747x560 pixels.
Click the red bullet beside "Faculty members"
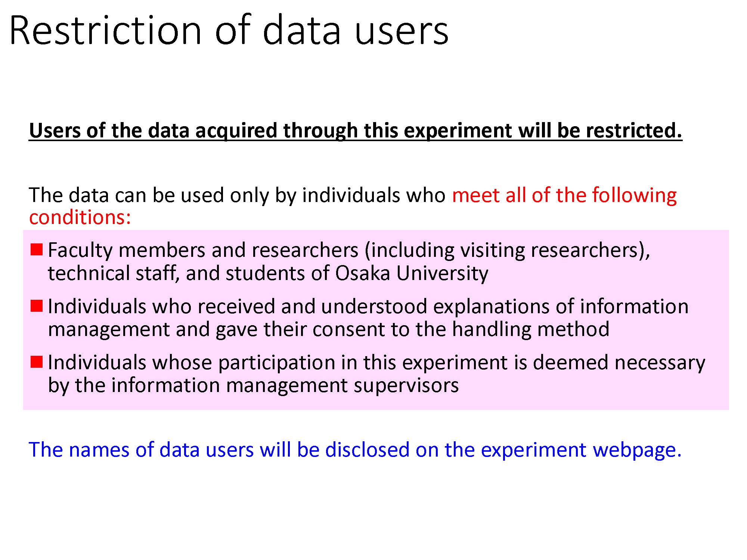37,249
